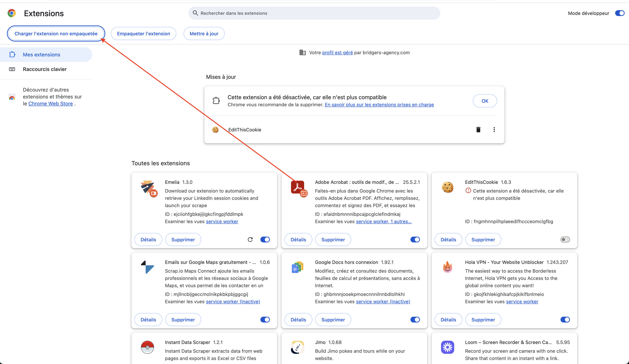Select Raccourcis clavier in sidebar
629x364 pixels.
point(45,69)
